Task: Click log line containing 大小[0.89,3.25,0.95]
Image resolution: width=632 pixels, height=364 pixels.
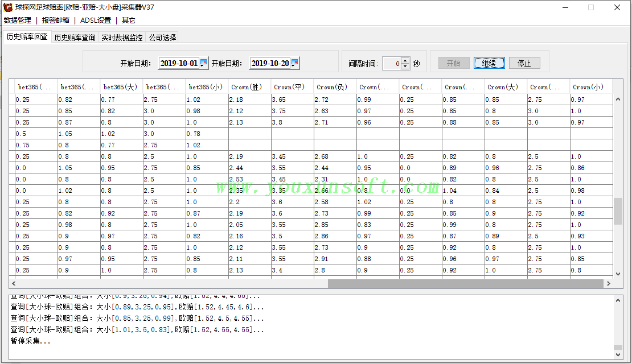Action: point(137,307)
